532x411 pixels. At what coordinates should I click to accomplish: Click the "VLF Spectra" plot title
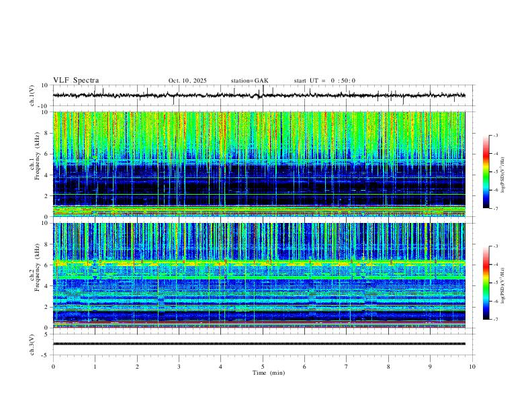[76, 81]
